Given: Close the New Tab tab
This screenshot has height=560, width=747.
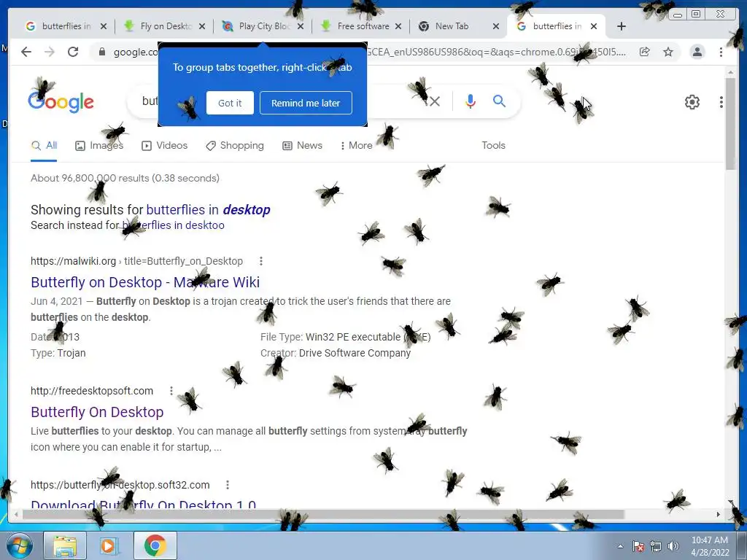Looking at the screenshot, I should [496, 27].
